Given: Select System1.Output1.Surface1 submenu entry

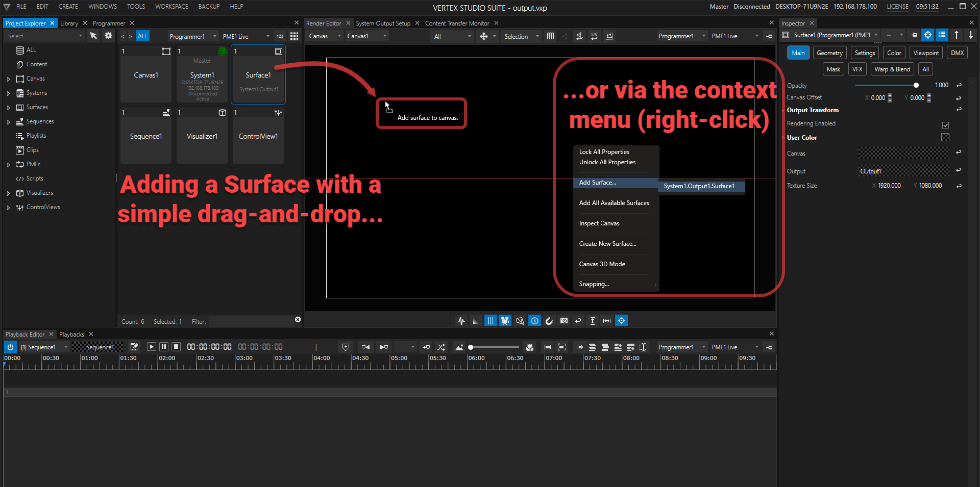Looking at the screenshot, I should coord(701,186).
